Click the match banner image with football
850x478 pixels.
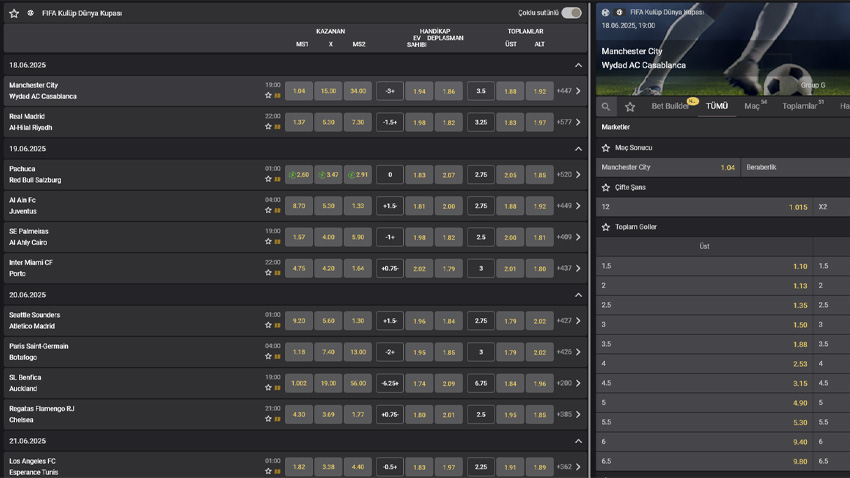pos(723,49)
